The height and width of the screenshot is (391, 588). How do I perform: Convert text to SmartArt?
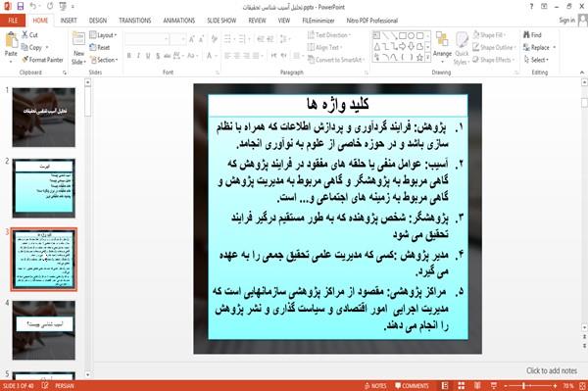[x=335, y=60]
